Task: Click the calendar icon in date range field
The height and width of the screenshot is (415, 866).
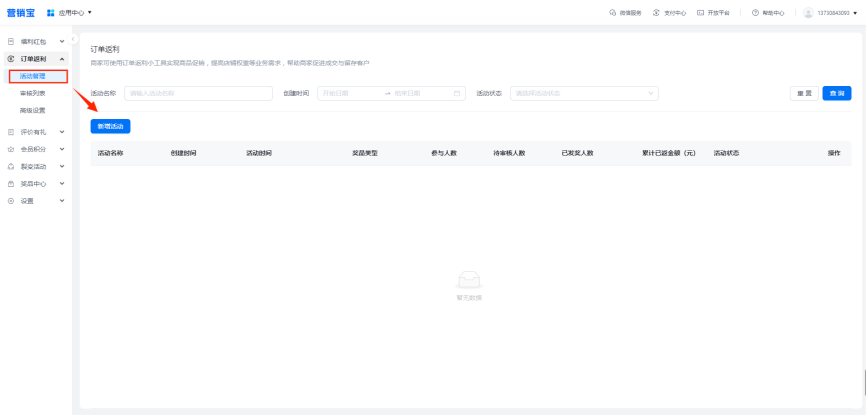Action: point(458,93)
